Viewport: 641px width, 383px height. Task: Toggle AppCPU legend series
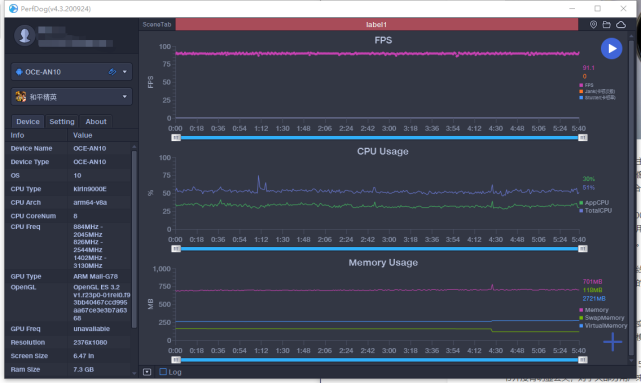click(594, 202)
